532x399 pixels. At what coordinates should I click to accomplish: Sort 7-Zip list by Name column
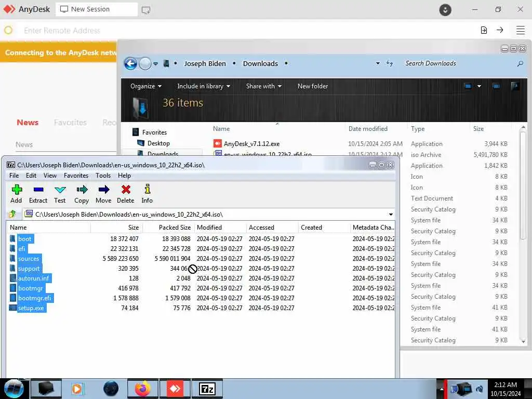[48, 228]
